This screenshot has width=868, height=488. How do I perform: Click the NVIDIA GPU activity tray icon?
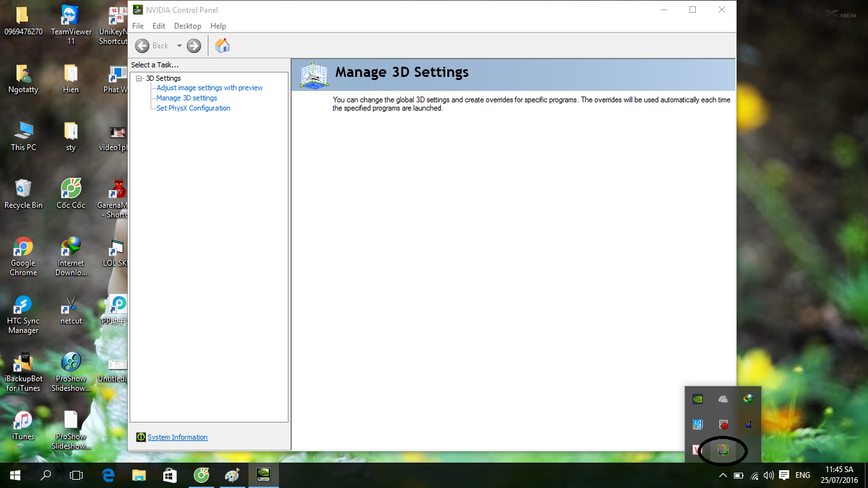(x=723, y=450)
